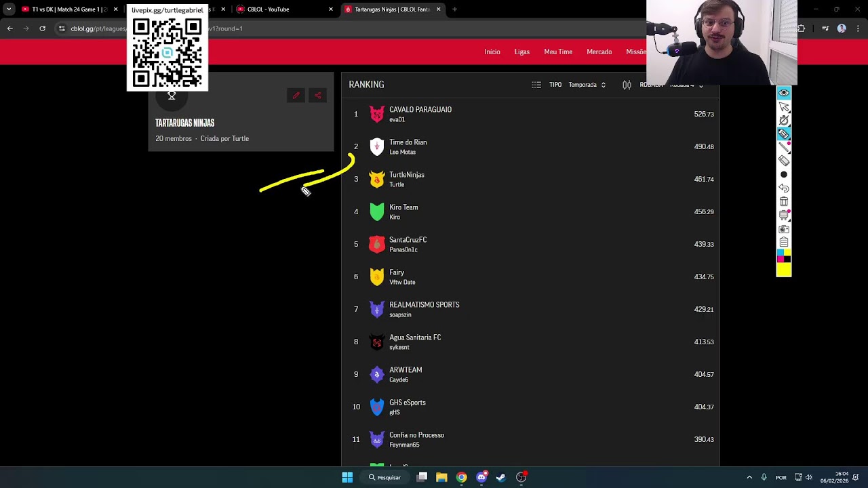Click the 526.73 score value
The height and width of the screenshot is (488, 868).
coord(704,114)
